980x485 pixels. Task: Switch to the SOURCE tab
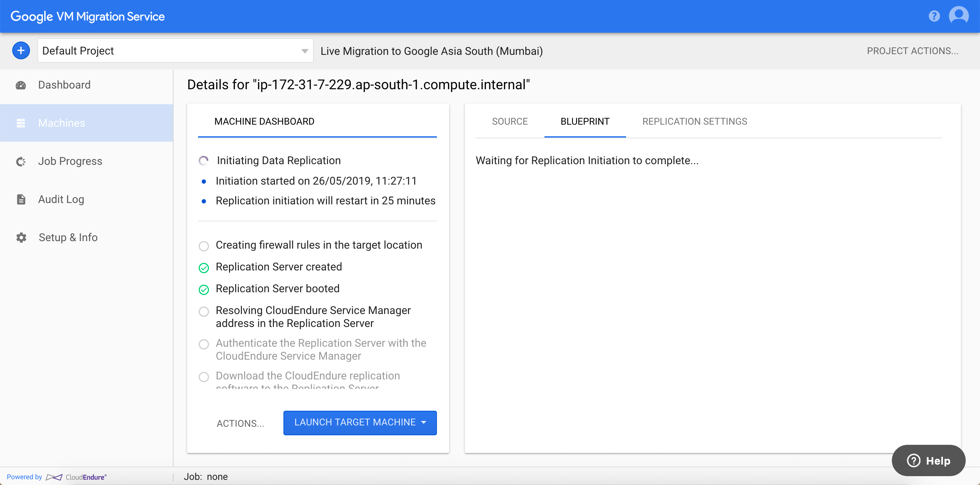[x=509, y=122]
